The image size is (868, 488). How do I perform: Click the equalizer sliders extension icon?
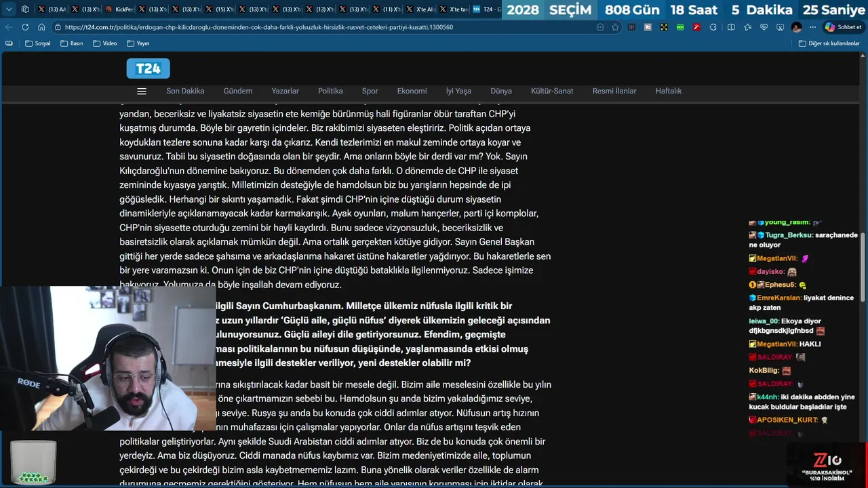pos(632,27)
